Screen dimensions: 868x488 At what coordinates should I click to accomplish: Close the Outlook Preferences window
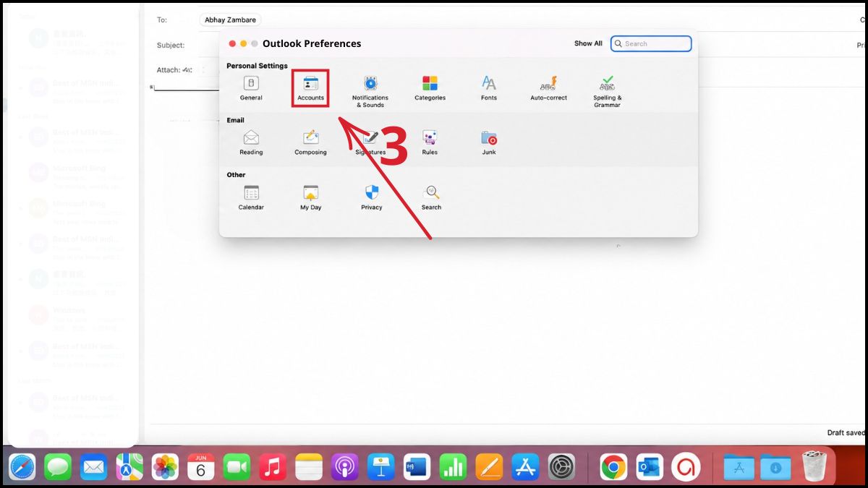point(232,44)
